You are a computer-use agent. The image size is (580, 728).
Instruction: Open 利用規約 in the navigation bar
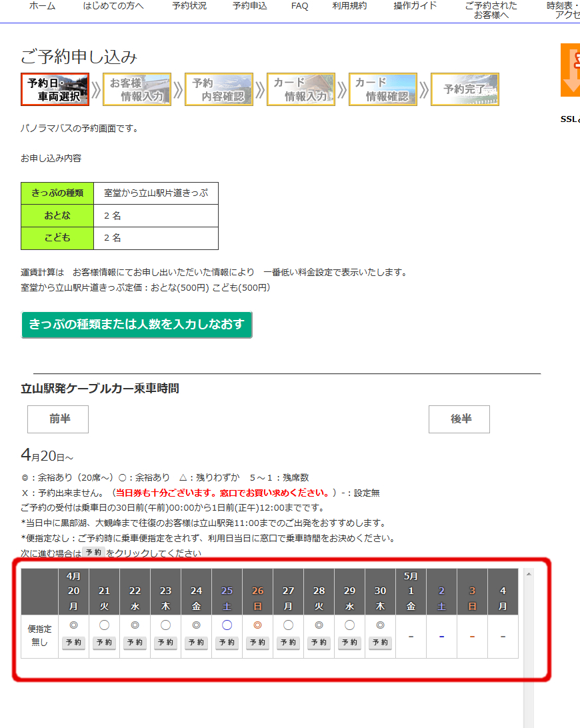pos(349,6)
